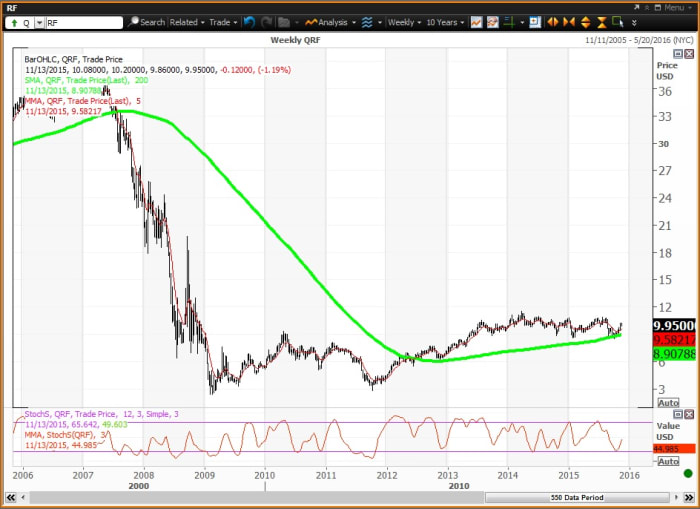Viewport: 700px width, 509px height.
Task: Click the 9.9500 last price tag
Action: [674, 325]
